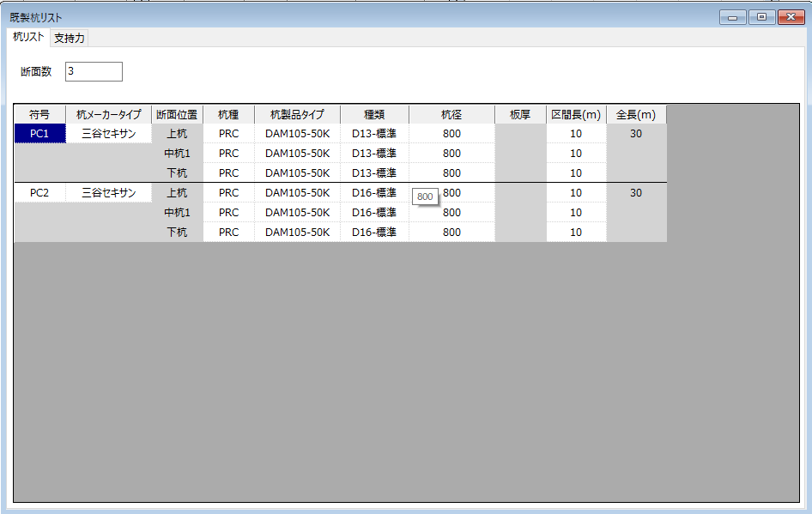
Task: Click the 全長(m) column header
Action: (636, 115)
